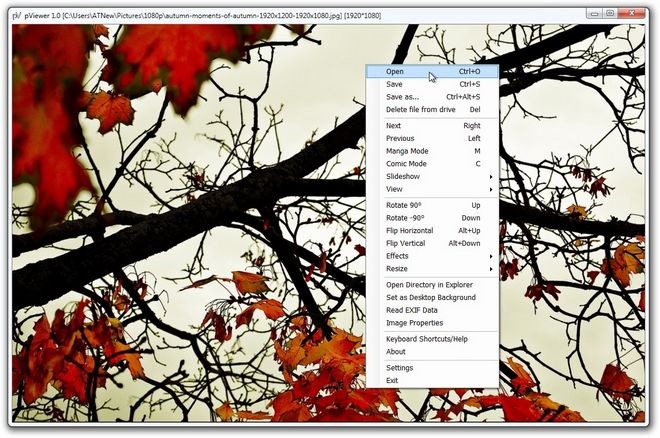Expand the Slideshow submenu
This screenshot has height=438, width=660.
[403, 177]
